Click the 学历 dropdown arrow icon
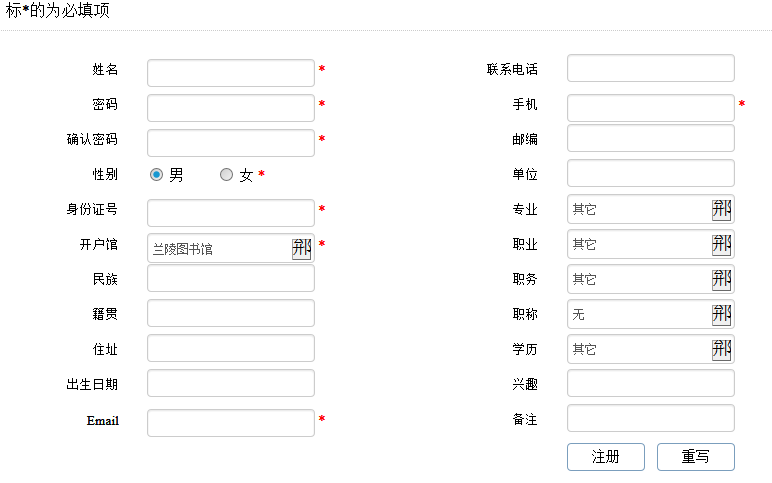The image size is (772, 483). 722,349
